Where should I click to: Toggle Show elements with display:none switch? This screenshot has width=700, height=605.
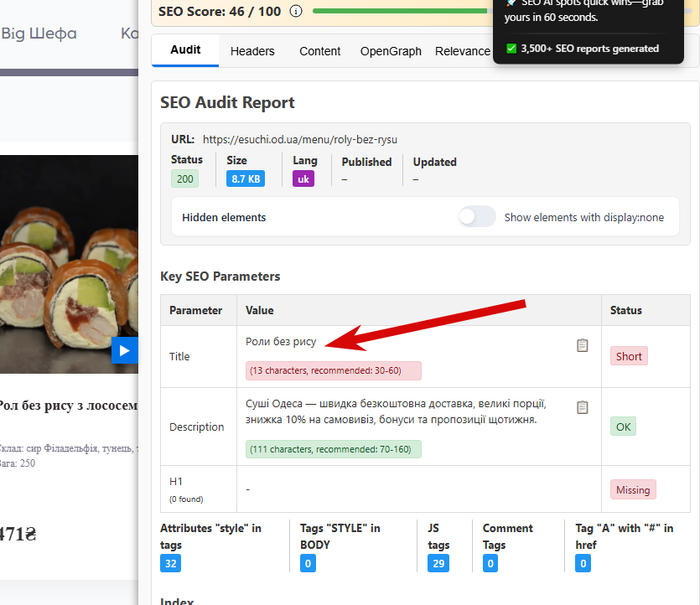[x=477, y=217]
